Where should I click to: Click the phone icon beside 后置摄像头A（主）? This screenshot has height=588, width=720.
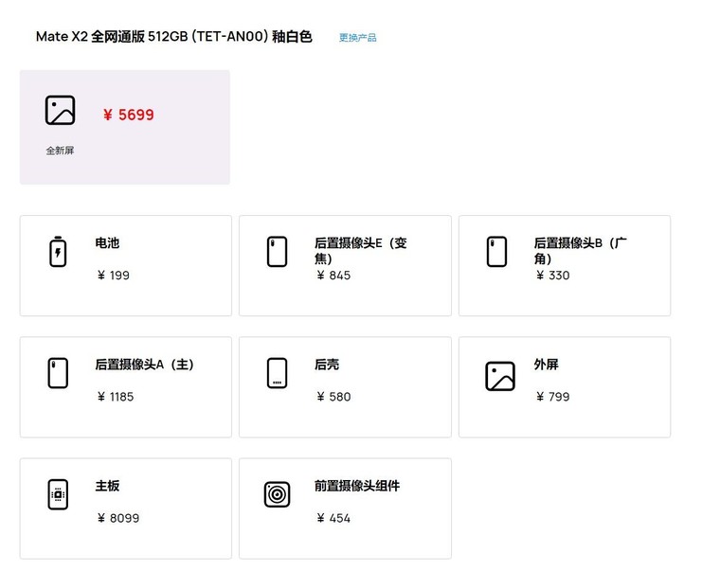(58, 373)
